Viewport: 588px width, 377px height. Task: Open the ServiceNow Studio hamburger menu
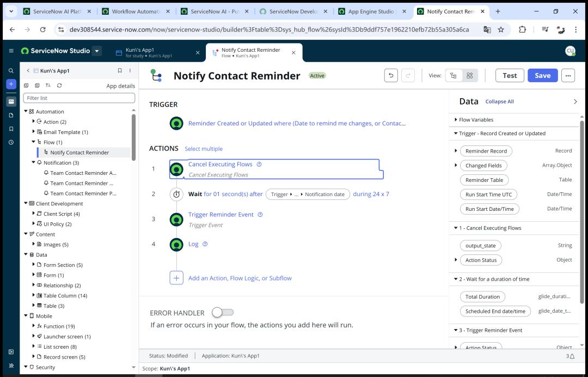pos(11,51)
